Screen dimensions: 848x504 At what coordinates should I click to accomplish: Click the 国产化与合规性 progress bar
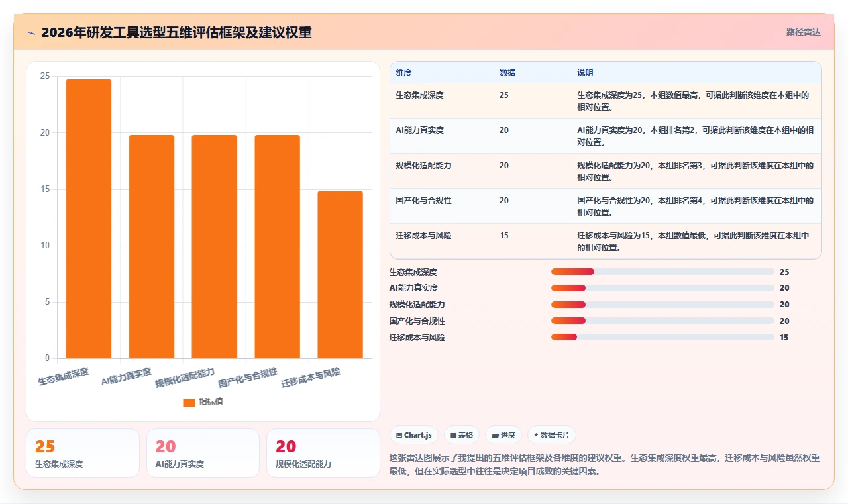(662, 321)
